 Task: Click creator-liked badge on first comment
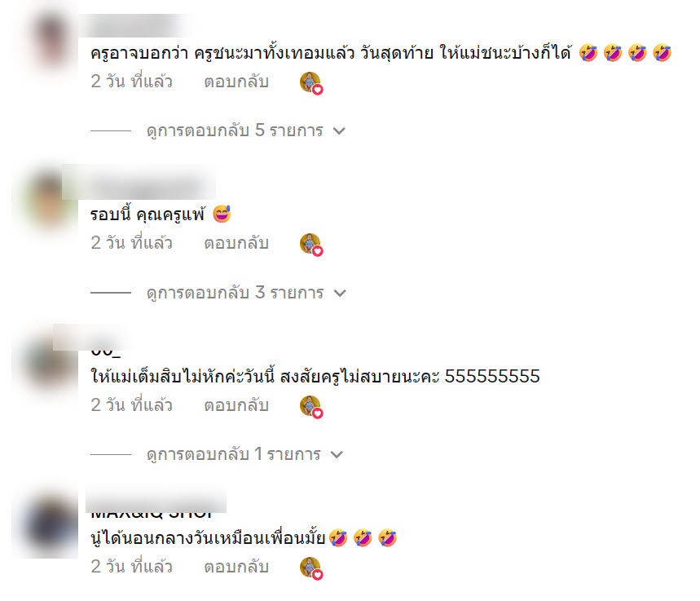(x=311, y=83)
